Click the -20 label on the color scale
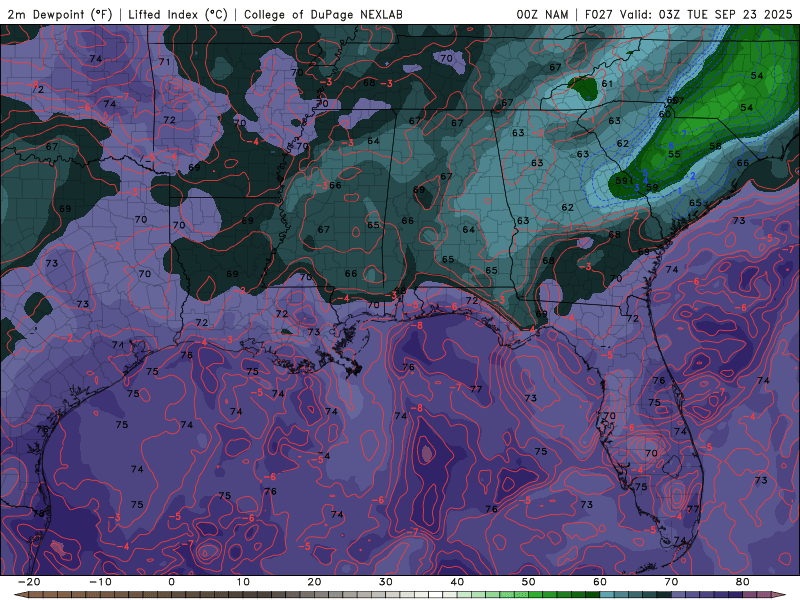Screen dimensions: 800x600 pyautogui.click(x=29, y=582)
